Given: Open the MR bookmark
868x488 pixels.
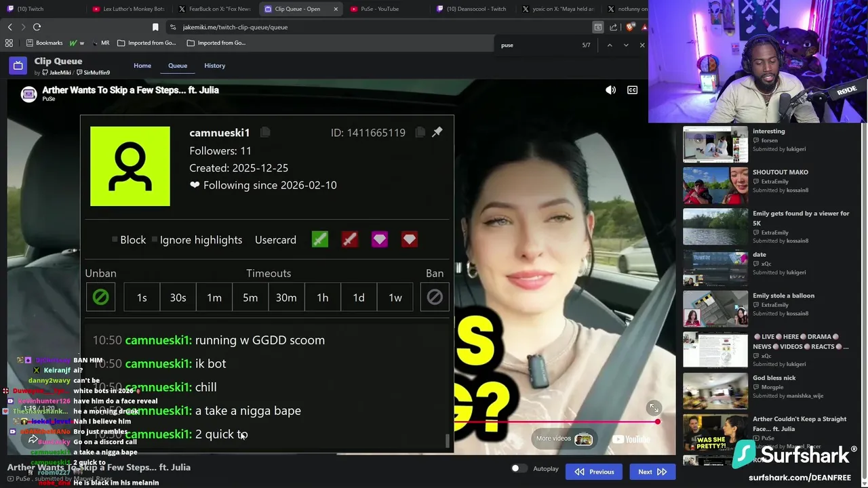Looking at the screenshot, I should 100,43.
